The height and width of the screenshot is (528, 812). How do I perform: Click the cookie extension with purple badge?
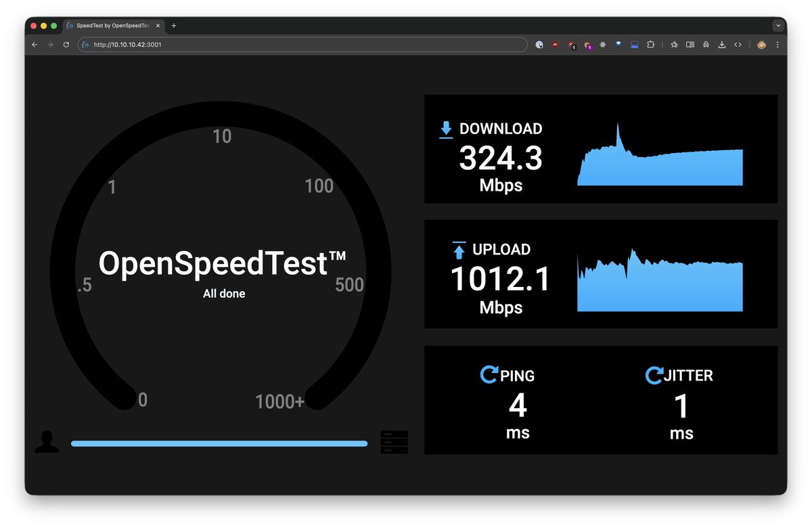(587, 45)
